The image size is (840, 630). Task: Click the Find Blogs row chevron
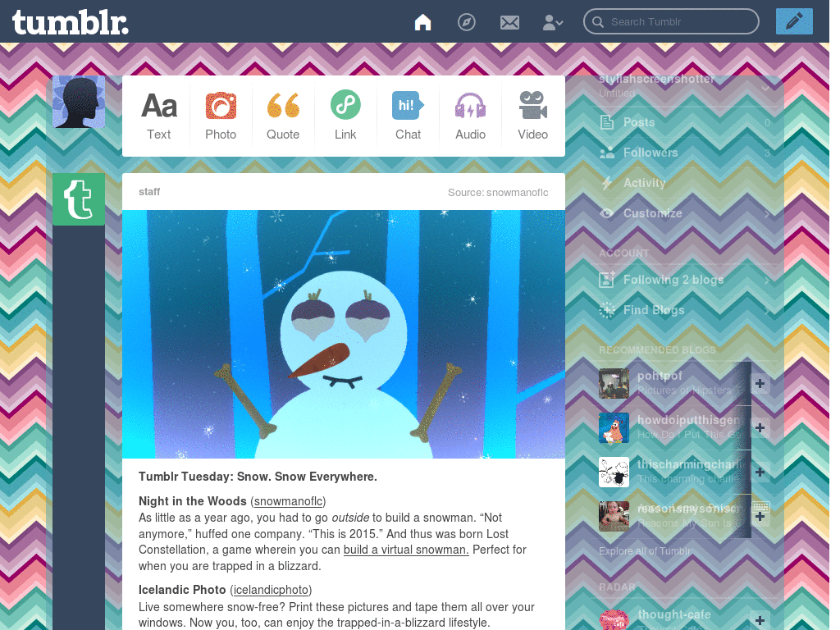coord(767,311)
